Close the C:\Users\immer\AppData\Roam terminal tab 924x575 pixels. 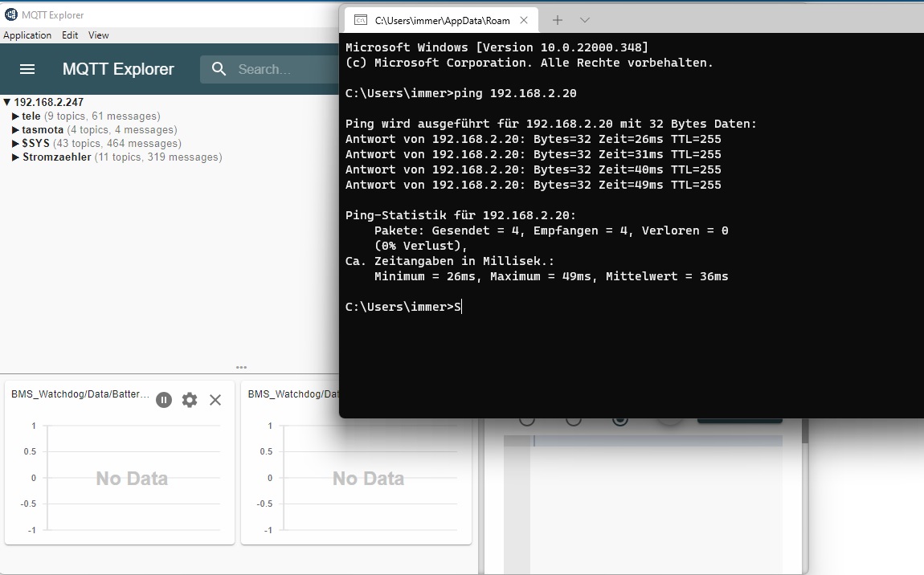[524, 20]
